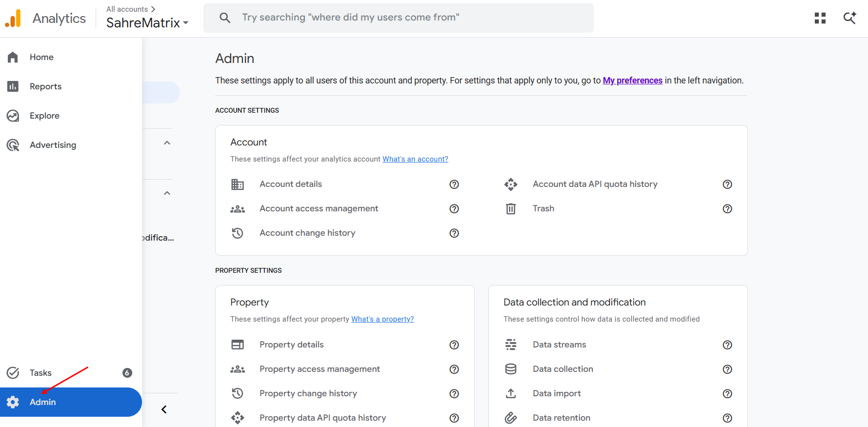868x427 pixels.
Task: Collapse the admin panel with the back arrow
Action: [164, 409]
